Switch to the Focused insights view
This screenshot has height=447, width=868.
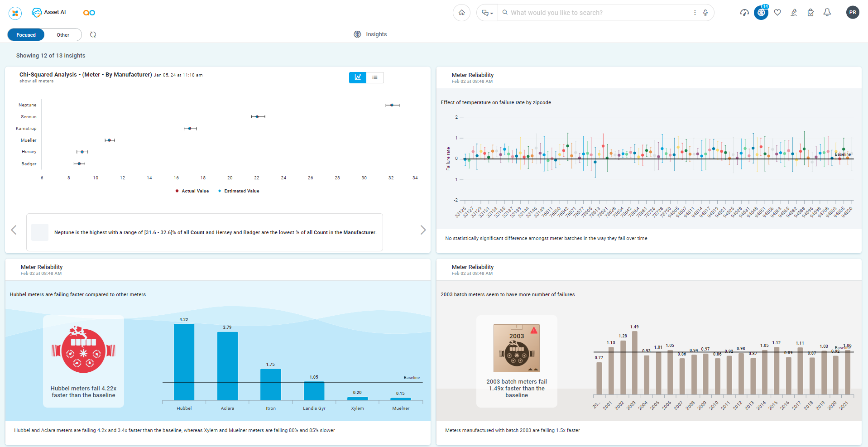(26, 35)
